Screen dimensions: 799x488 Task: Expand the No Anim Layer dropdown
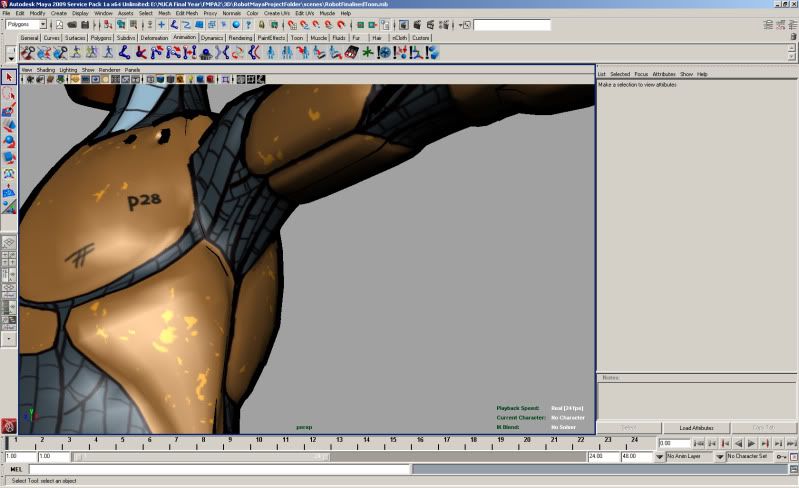coord(690,456)
